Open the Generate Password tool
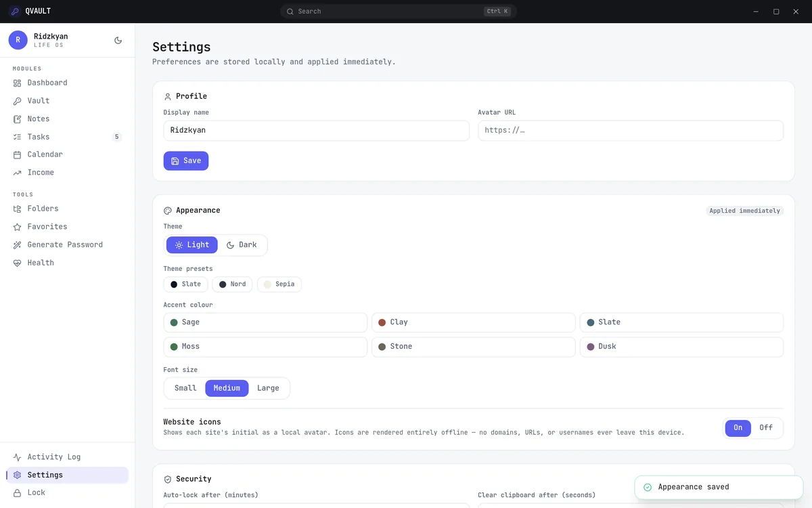The width and height of the screenshot is (812, 508). [x=68, y=245]
